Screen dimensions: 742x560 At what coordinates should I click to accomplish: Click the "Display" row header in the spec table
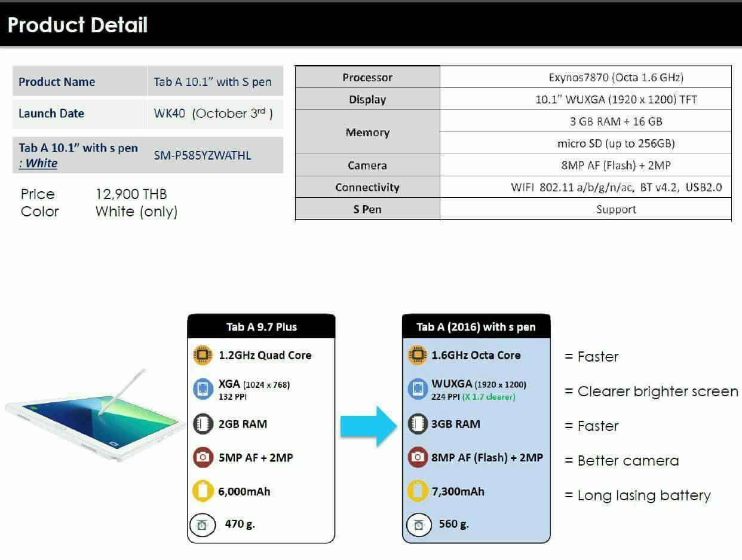pos(367,99)
